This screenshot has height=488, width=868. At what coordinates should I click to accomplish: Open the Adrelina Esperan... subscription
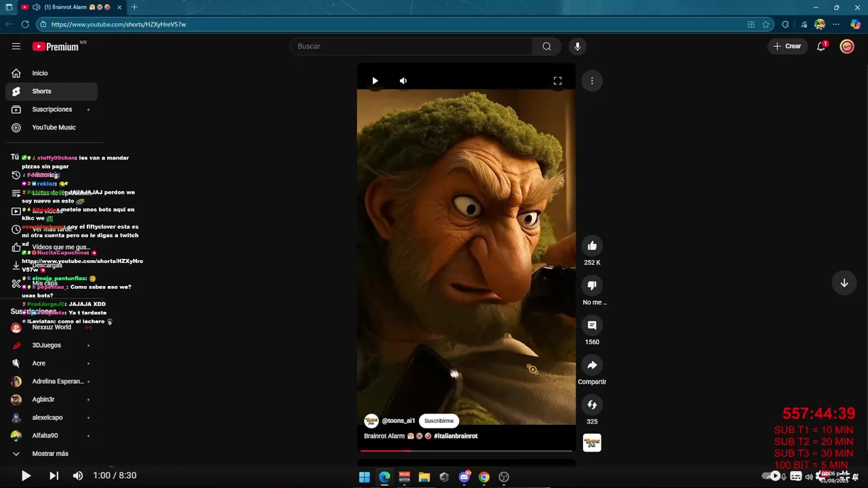click(52, 382)
